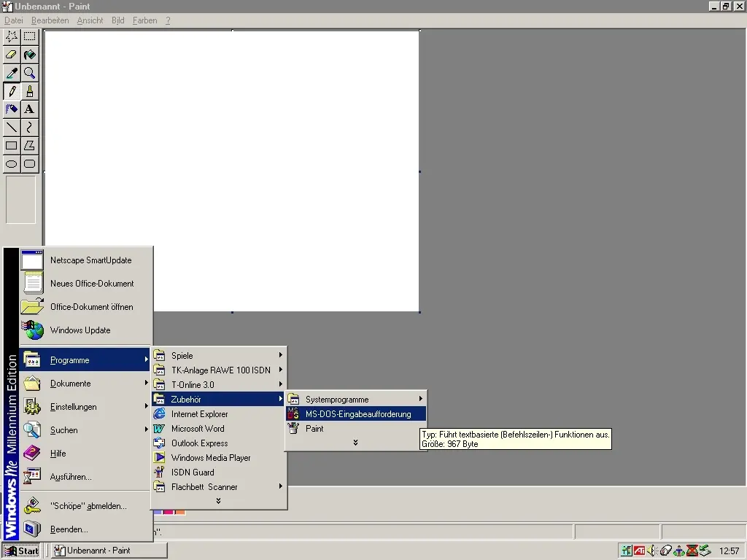This screenshot has height=560, width=747.
Task: Pick the Rectangle shape tool
Action: 12,146
